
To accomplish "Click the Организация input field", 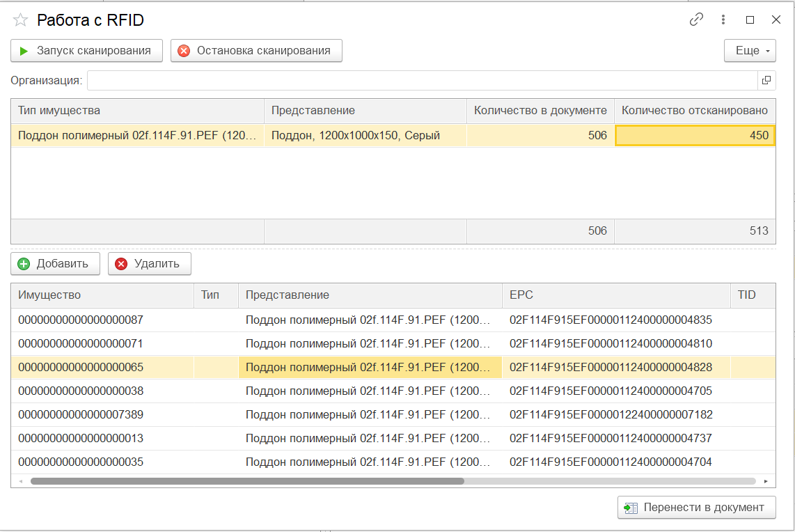I will (x=421, y=81).
